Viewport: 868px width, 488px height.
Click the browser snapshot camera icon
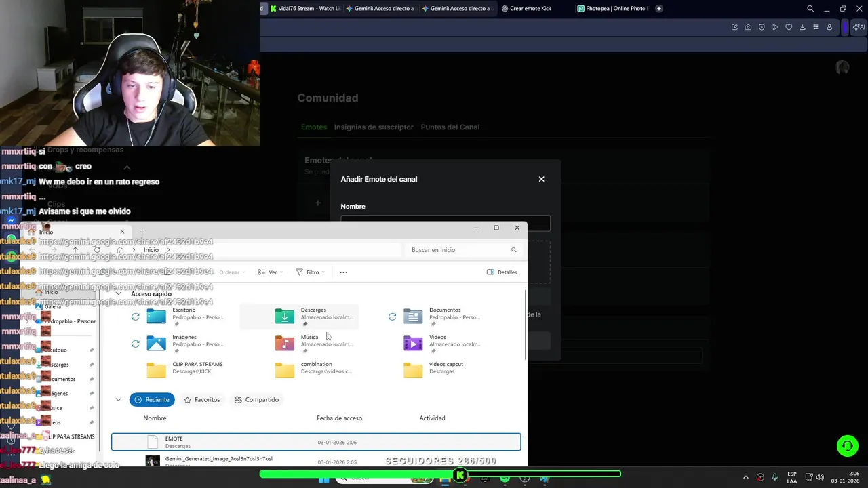point(748,27)
